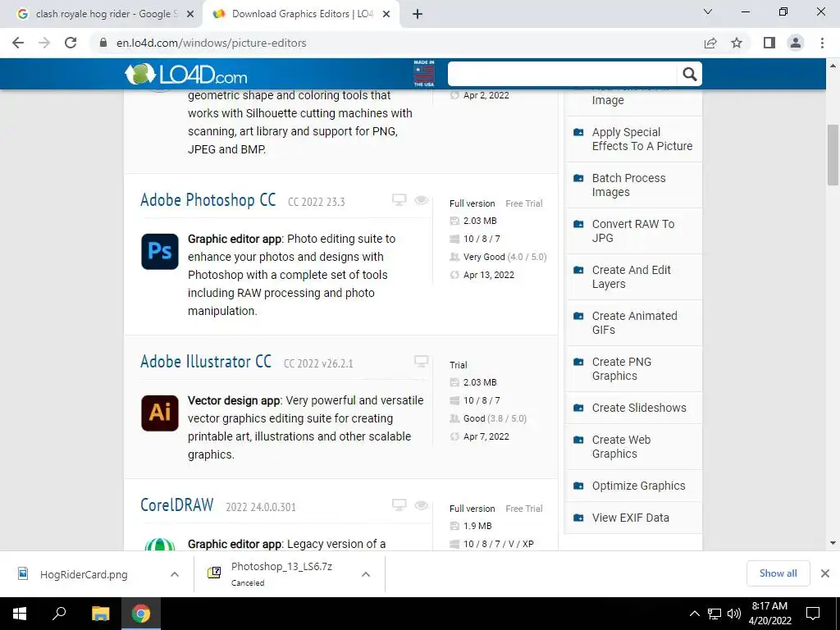Click the desktop monitor icon beside CorelDRAW
Viewport: 840px width, 630px height.
(399, 505)
